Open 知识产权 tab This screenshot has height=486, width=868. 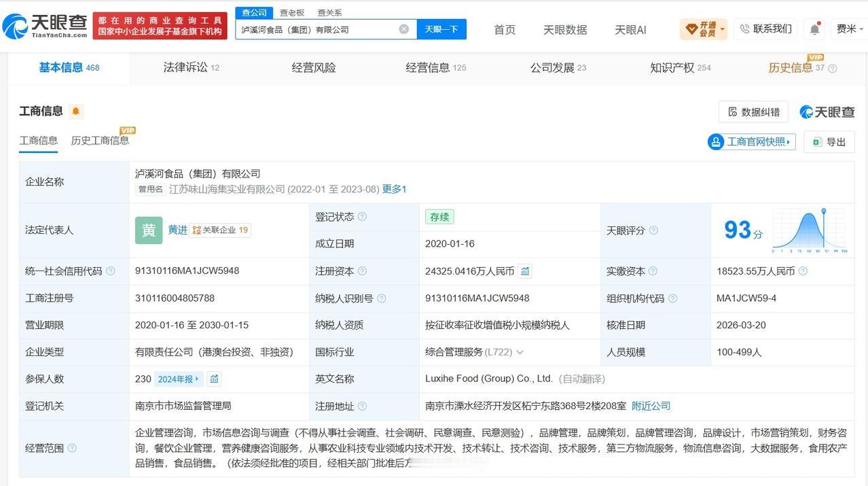pos(680,67)
